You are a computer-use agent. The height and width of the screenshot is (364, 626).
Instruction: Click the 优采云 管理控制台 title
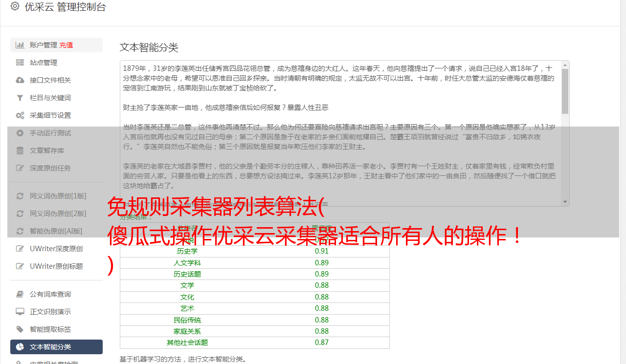65,7
